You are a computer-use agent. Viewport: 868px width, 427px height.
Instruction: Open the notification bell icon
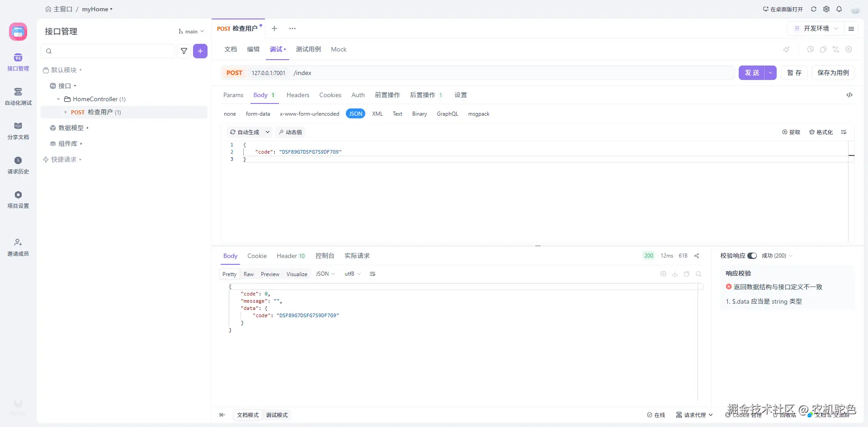tap(839, 9)
